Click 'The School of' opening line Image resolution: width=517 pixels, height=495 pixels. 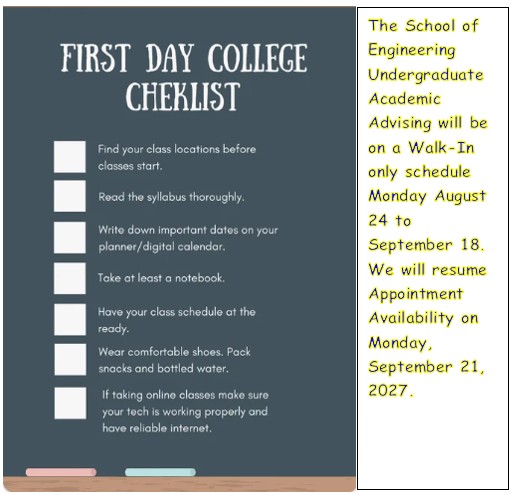click(x=423, y=26)
